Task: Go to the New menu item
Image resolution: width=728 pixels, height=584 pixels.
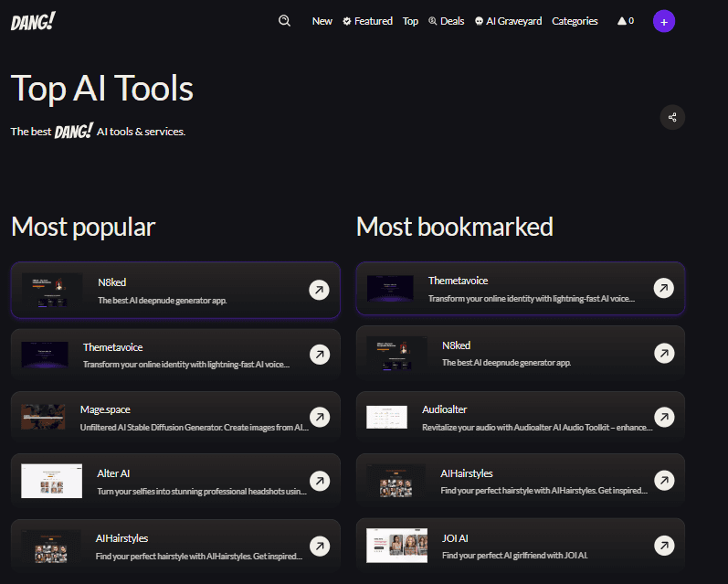Action: tap(322, 21)
